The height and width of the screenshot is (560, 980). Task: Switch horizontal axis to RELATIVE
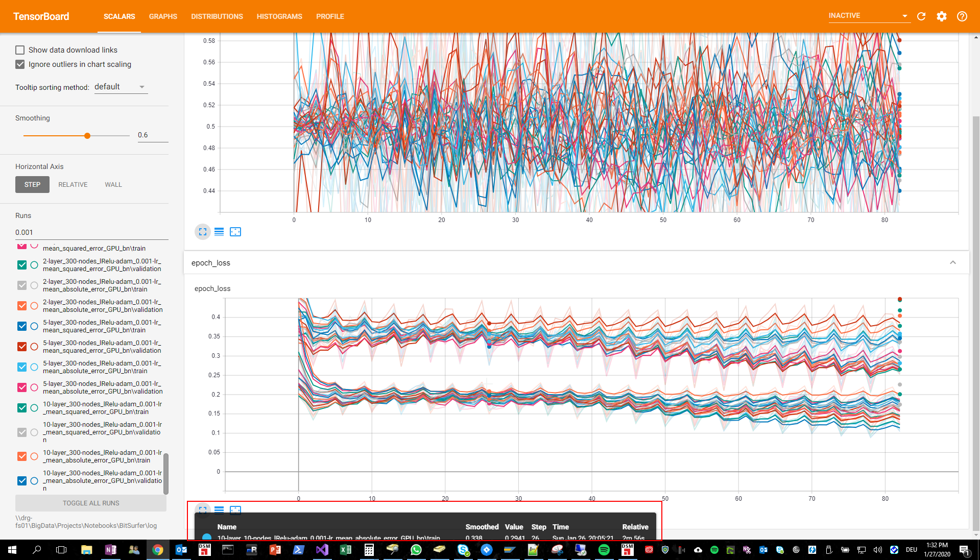pyautogui.click(x=73, y=185)
